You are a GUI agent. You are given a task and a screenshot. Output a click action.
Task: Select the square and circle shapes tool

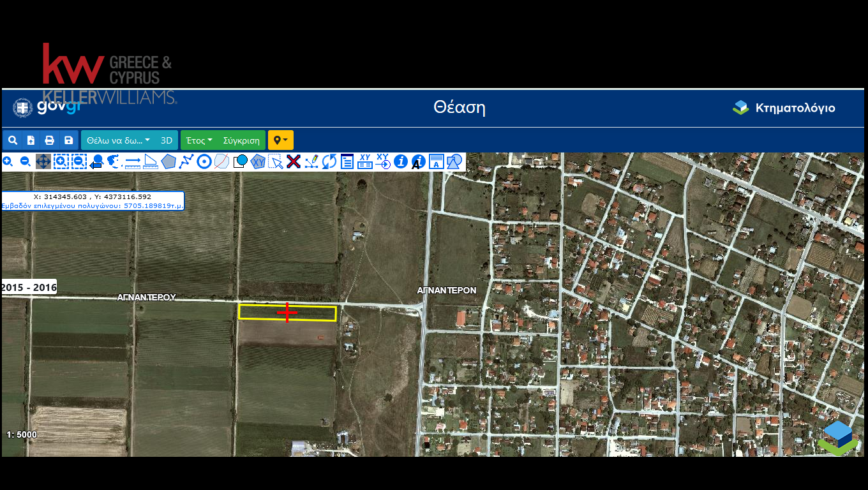tap(240, 161)
